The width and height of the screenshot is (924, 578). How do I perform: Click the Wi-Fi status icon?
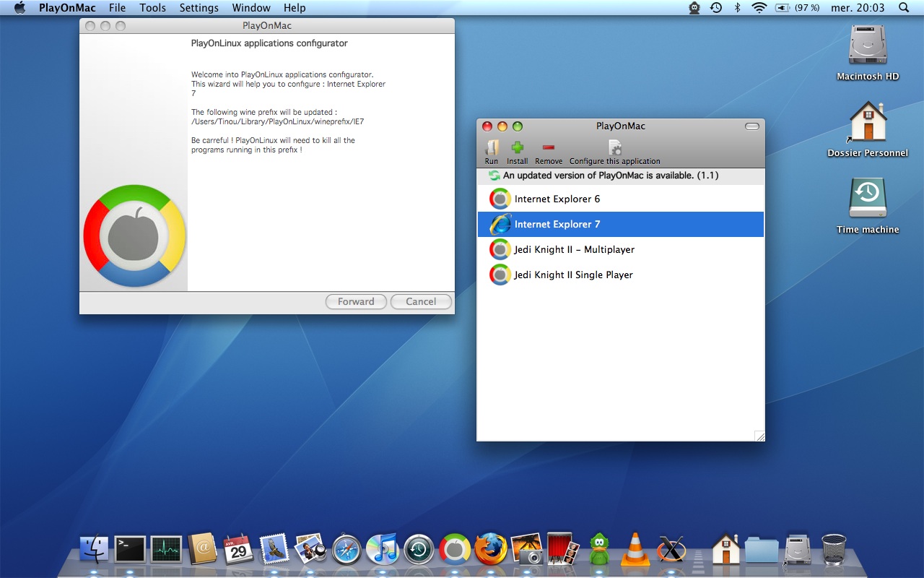(759, 8)
